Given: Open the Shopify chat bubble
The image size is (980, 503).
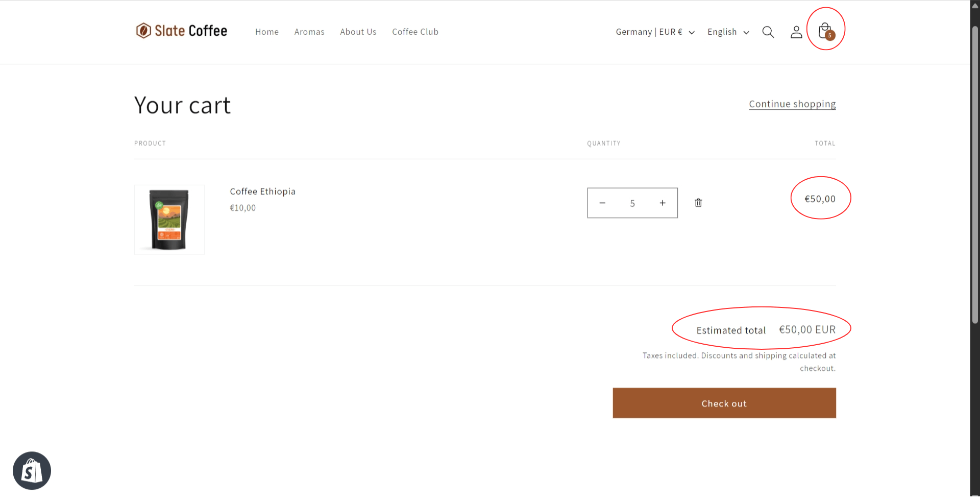Looking at the screenshot, I should [32, 470].
